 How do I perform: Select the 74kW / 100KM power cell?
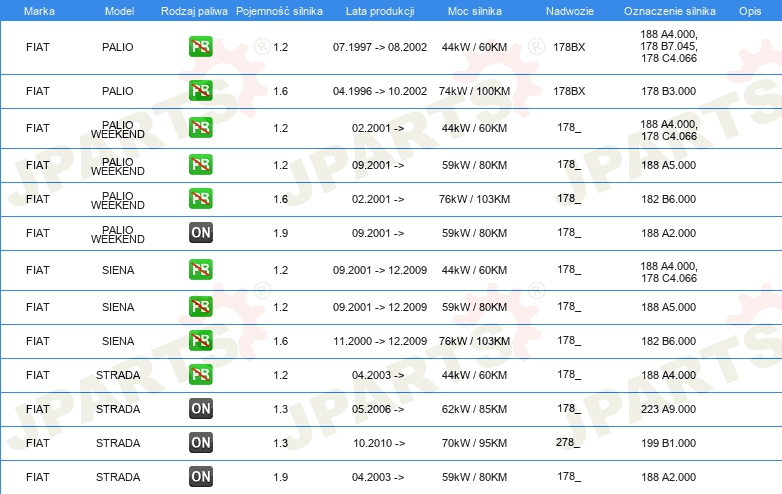pyautogui.click(x=474, y=91)
